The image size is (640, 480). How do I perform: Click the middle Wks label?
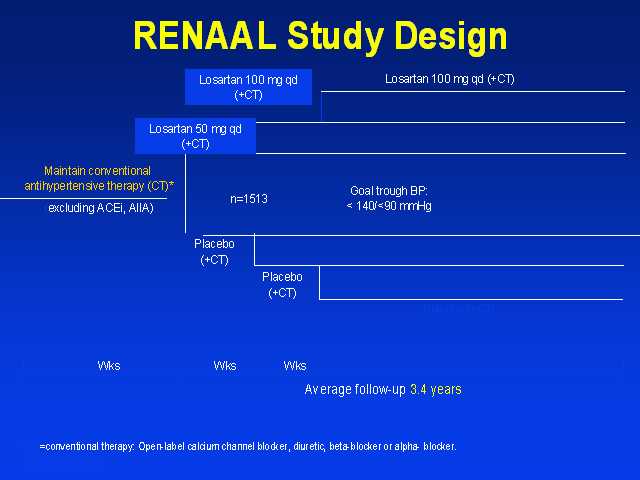[x=225, y=366]
